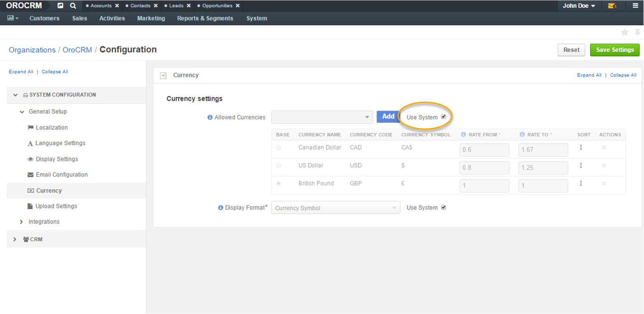Viewport: 644px width, 314px height.
Task: Click the sort handle for Canadian Dollar
Action: 581,147
